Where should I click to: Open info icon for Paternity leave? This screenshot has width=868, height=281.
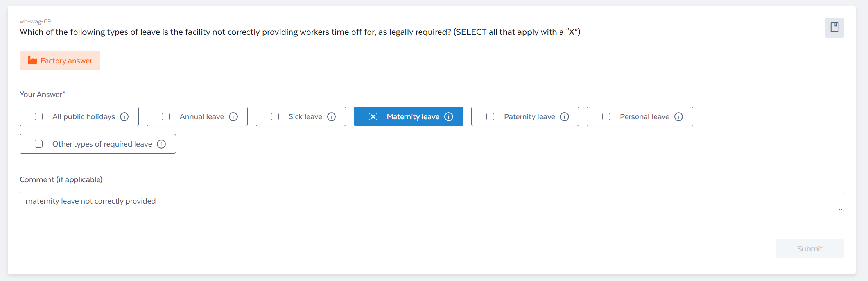coord(565,116)
